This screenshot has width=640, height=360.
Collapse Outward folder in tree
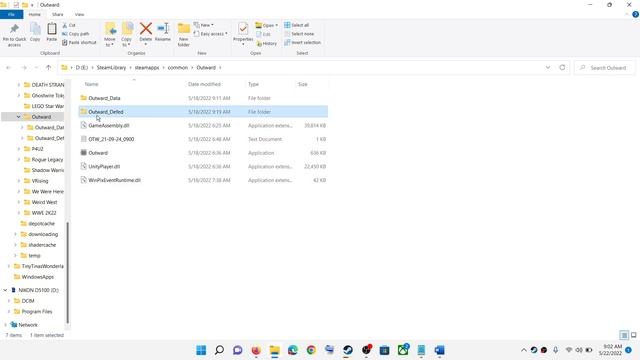point(18,117)
